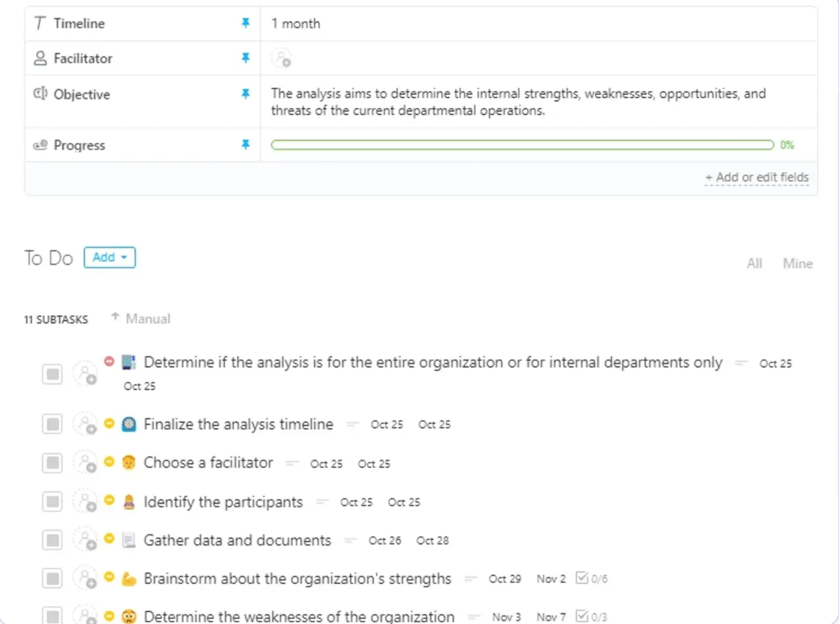The image size is (840, 624).
Task: Check the 'Brainstorm about the organization's strengths' box
Action: pos(52,578)
